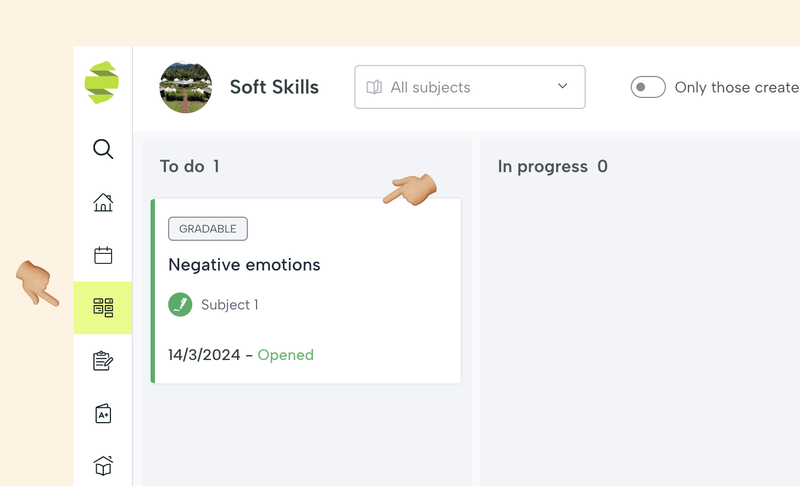Click the box icon at the sidebar bottom
The width and height of the screenshot is (800, 486).
tap(103, 465)
